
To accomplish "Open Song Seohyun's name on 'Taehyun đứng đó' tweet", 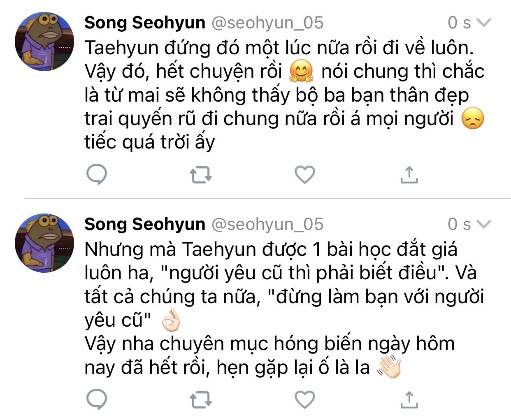I will point(144,23).
